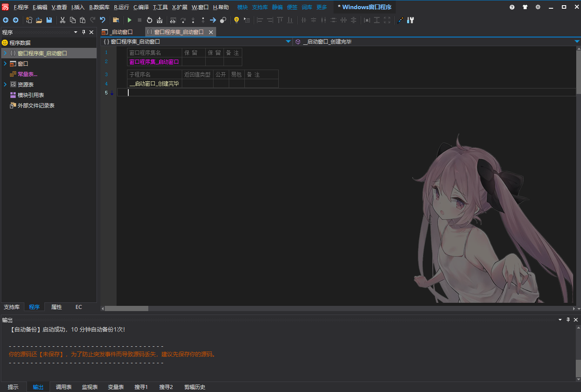
Task: Open the 窗口程序集_启动窗口 combo box dropdown
Action: 288,42
